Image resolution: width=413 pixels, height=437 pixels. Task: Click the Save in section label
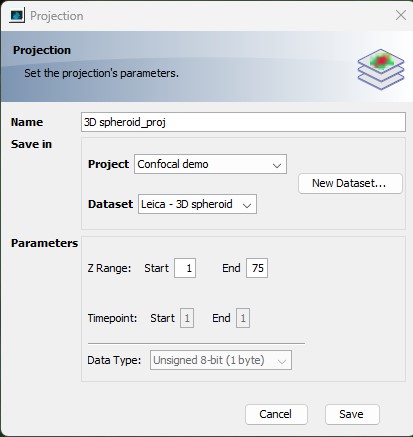tap(31, 144)
